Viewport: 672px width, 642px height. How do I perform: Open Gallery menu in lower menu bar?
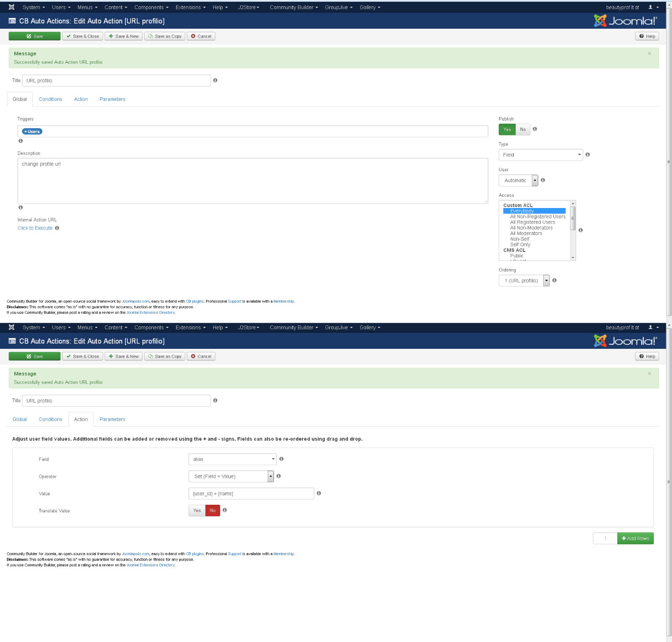coord(370,327)
